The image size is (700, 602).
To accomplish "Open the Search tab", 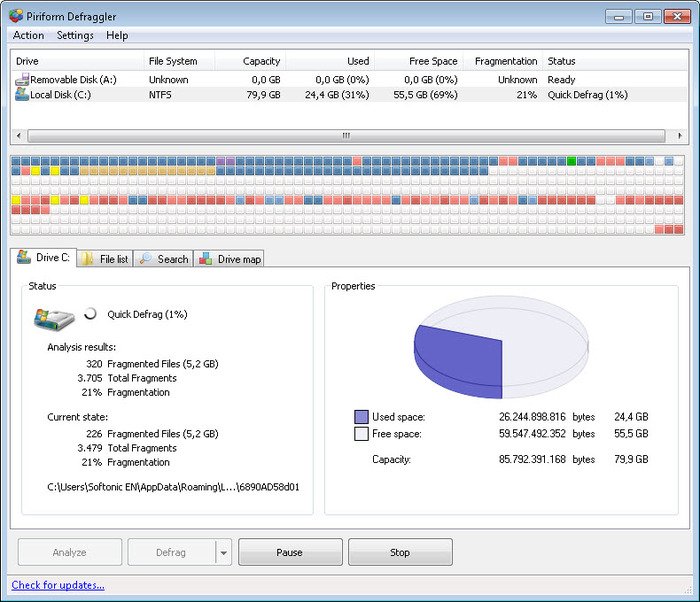I will pyautogui.click(x=163, y=259).
